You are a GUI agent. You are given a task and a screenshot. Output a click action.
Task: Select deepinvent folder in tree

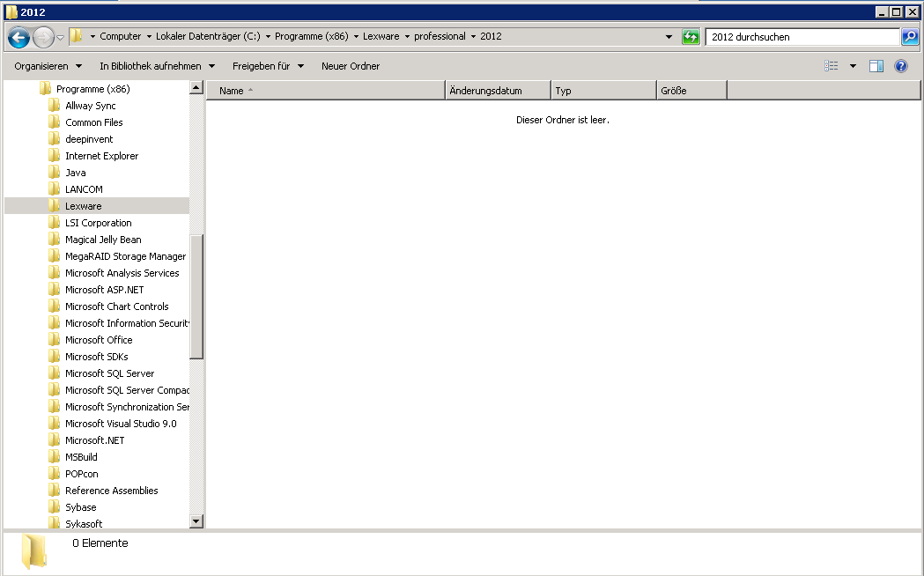pyautogui.click(x=89, y=139)
